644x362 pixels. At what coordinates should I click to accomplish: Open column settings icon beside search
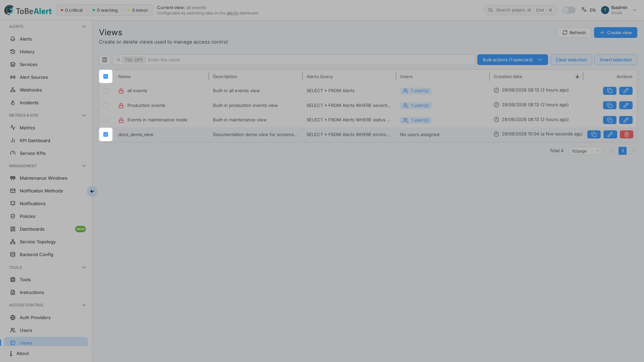105,60
